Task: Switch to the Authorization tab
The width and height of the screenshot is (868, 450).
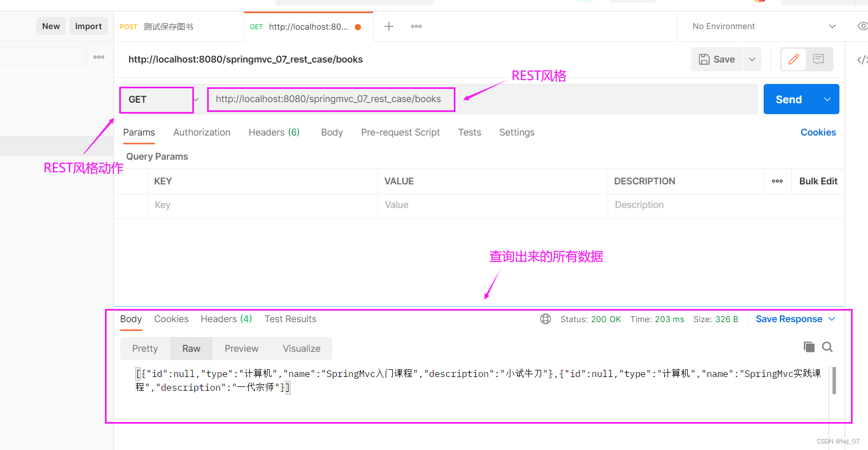Action: click(202, 132)
